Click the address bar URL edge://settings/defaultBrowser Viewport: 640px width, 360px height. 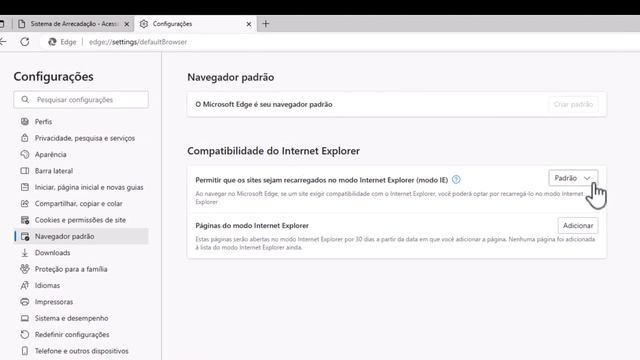[x=138, y=42]
